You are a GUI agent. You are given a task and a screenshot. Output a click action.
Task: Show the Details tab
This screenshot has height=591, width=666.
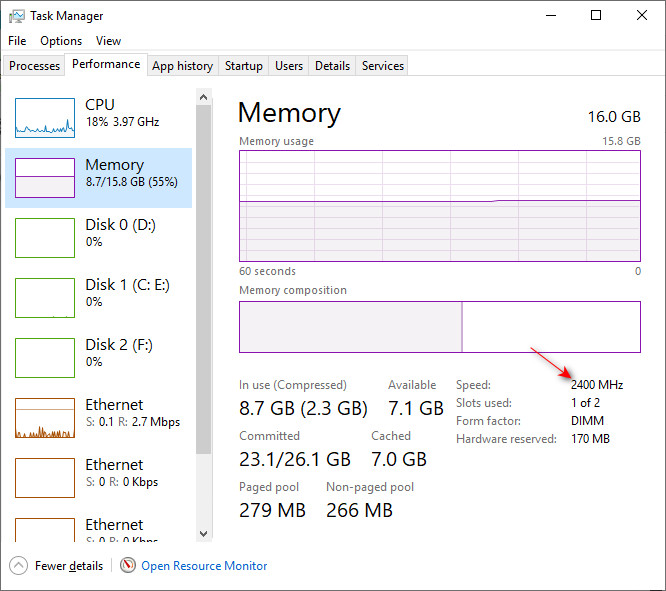pyautogui.click(x=332, y=66)
